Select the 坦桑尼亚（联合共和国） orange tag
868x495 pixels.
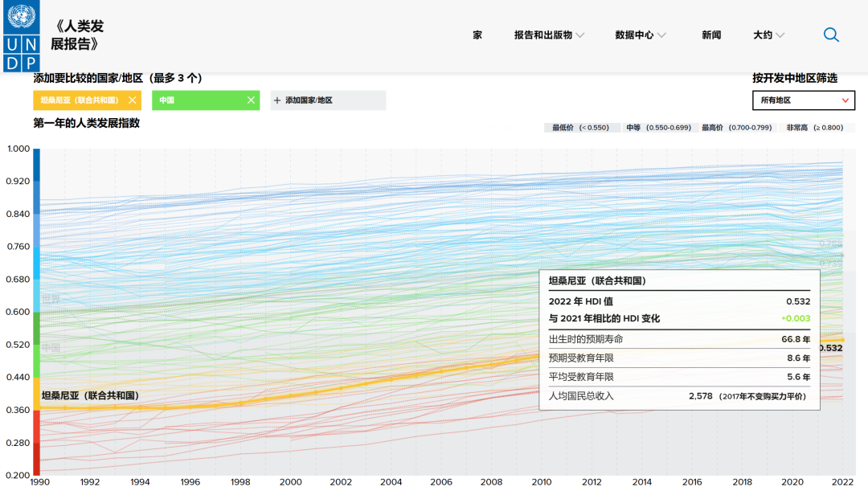[87, 100]
